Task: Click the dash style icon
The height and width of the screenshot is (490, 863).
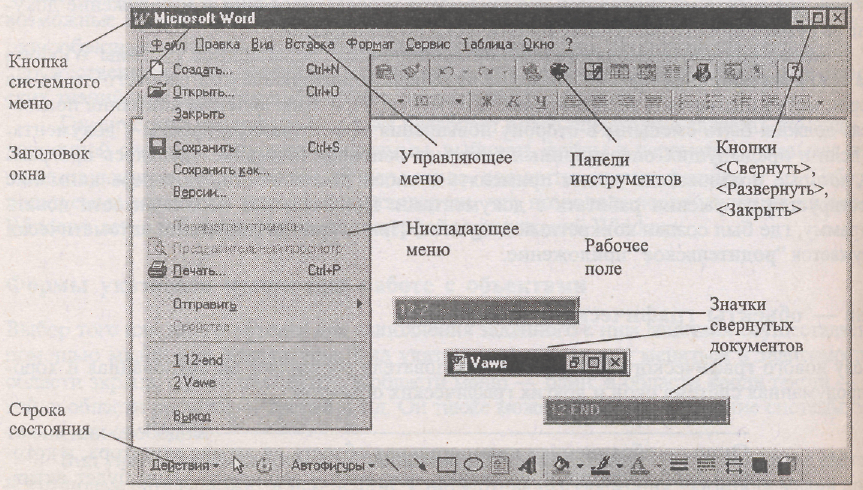Action: click(x=706, y=465)
